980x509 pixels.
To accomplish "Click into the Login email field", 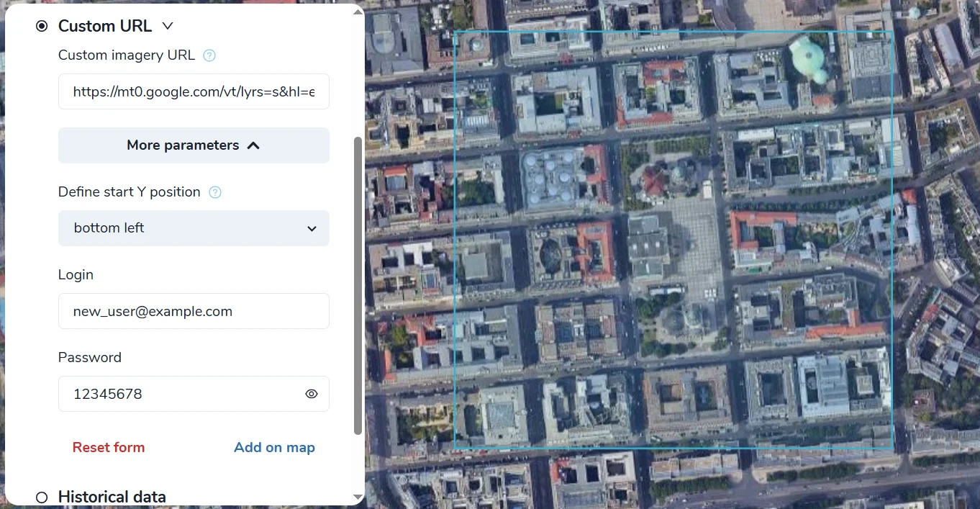I will [x=194, y=311].
